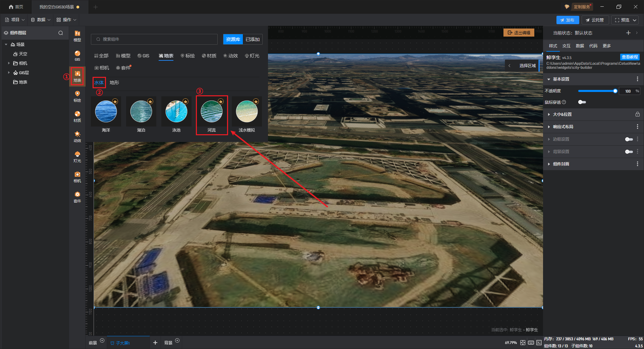Select the 材质 (Material) sidebar icon
The width and height of the screenshot is (644, 349).
[x=77, y=116]
